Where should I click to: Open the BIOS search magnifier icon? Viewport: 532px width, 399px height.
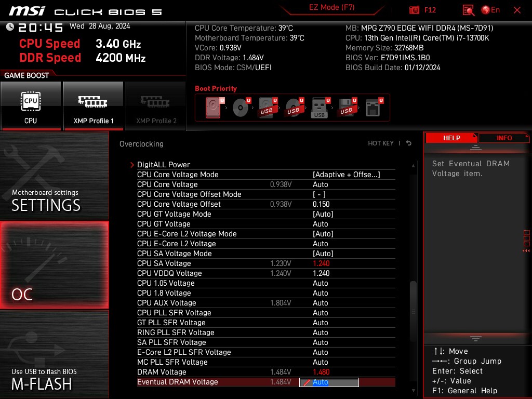tap(468, 10)
